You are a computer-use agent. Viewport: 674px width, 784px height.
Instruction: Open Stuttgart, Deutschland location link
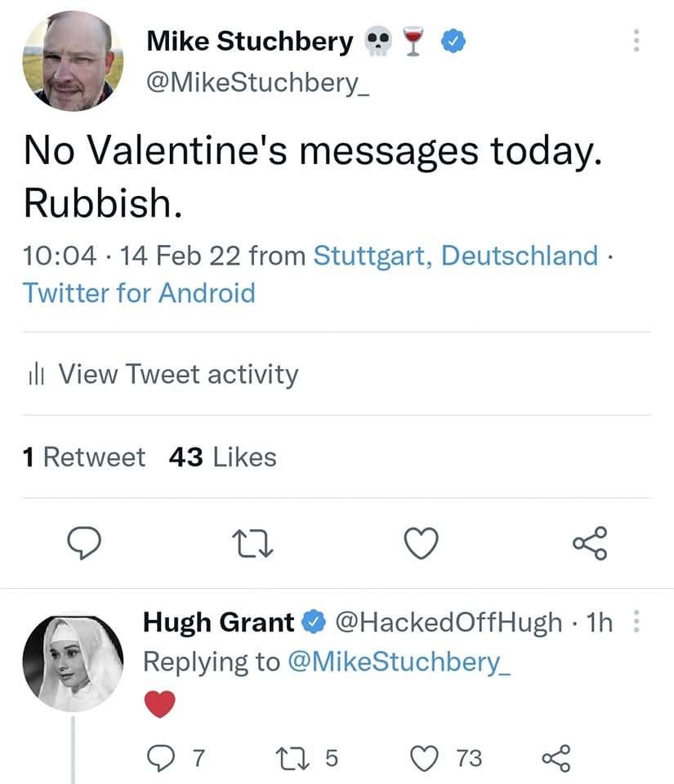pyautogui.click(x=456, y=256)
